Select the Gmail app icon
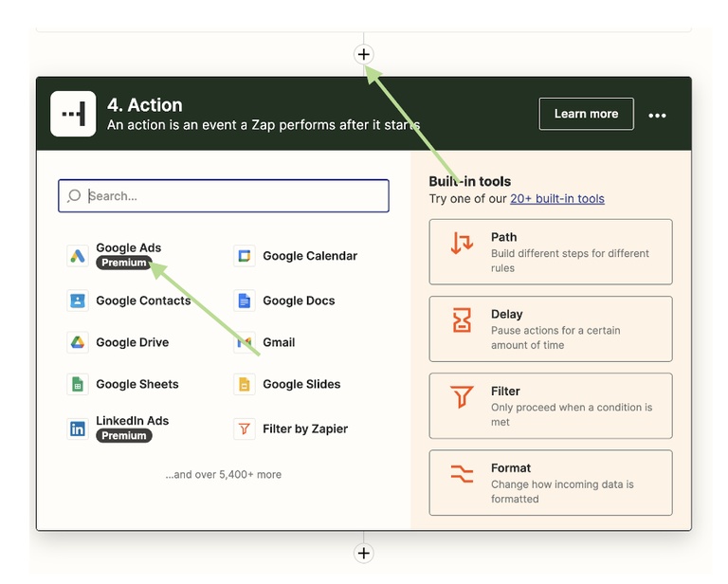The height and width of the screenshot is (584, 728). coord(245,342)
